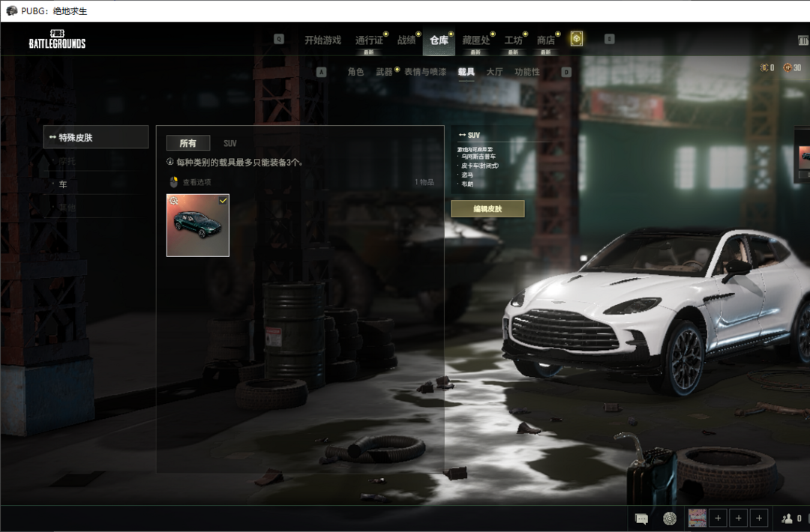This screenshot has width=810, height=532.
Task: Click the yellow cube icon in top navigation
Action: tap(577, 39)
